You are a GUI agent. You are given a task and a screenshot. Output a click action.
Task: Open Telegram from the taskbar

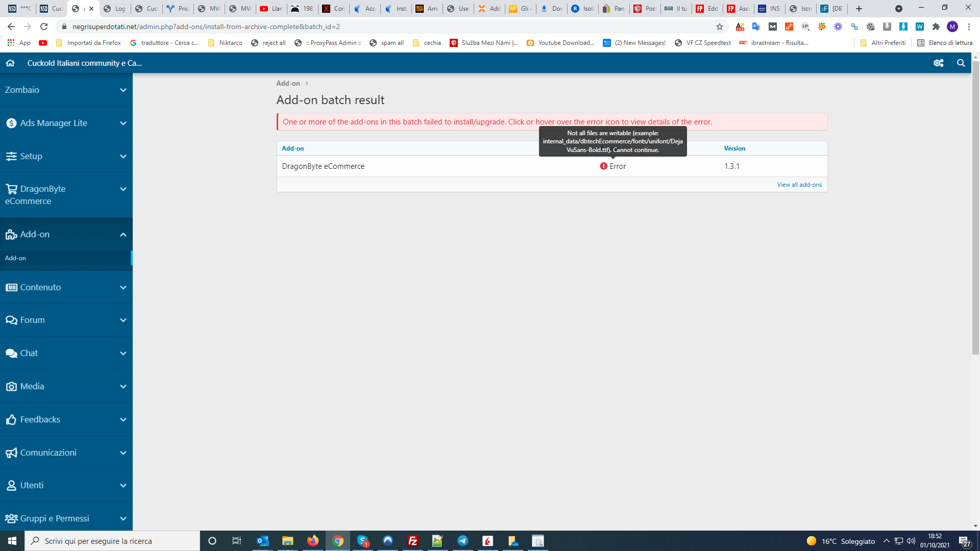pyautogui.click(x=463, y=541)
